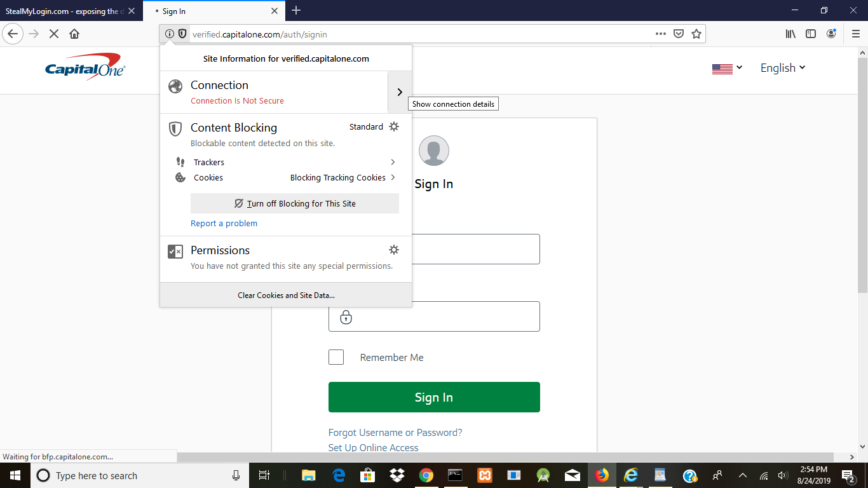Open the Mail app from the taskbar
The height and width of the screenshot is (488, 868).
click(x=572, y=475)
